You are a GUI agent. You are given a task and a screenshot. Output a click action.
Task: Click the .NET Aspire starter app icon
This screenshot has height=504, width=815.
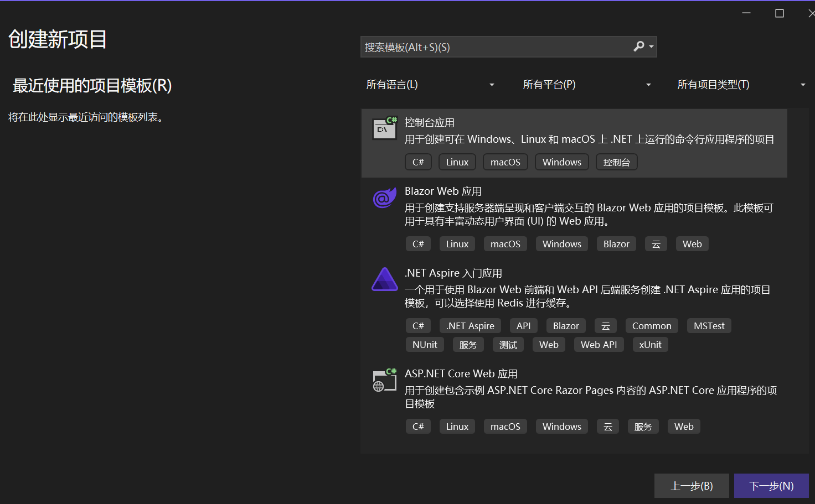point(385,279)
